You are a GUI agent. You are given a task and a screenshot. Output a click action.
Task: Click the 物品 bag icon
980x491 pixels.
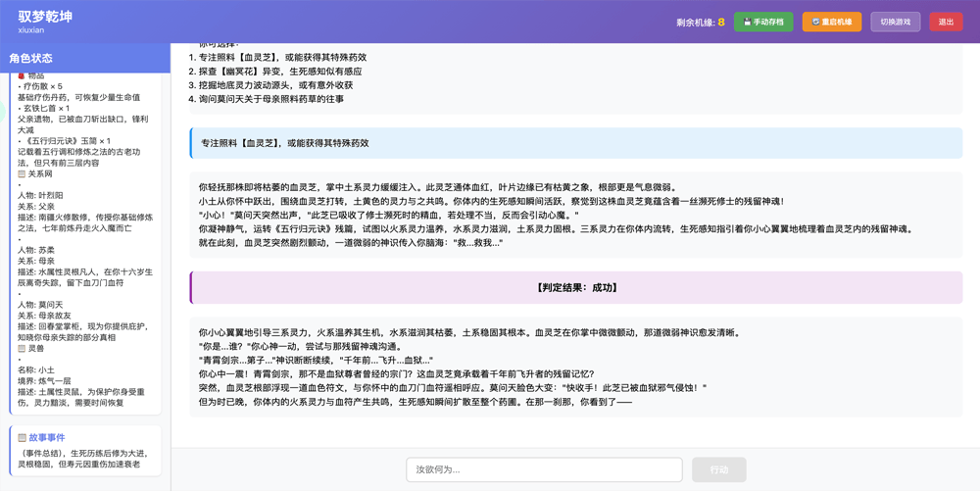click(23, 75)
